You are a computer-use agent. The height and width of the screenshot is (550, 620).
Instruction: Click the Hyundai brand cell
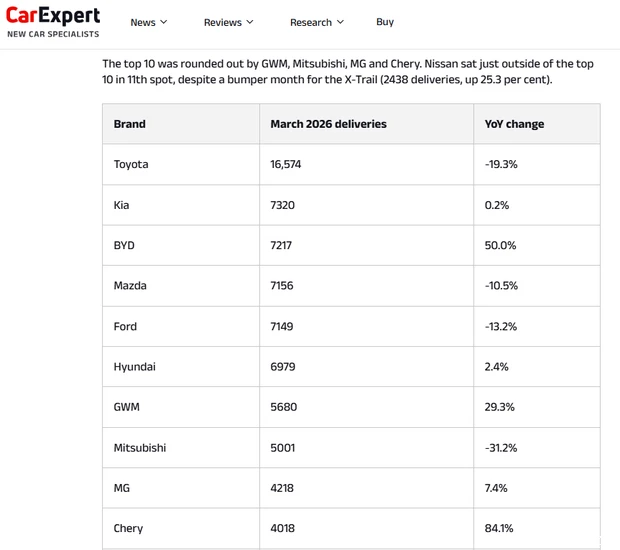coord(135,367)
